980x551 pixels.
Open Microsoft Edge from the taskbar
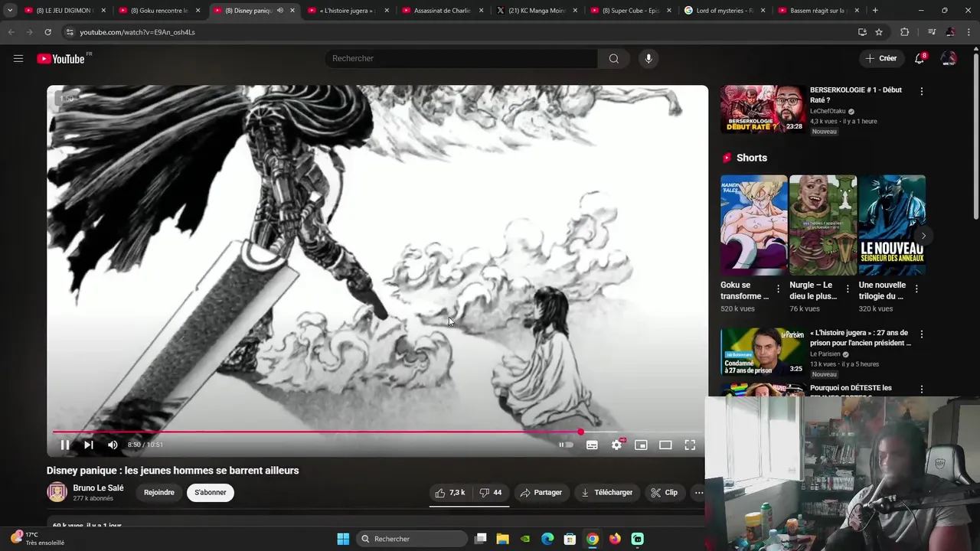[547, 539]
